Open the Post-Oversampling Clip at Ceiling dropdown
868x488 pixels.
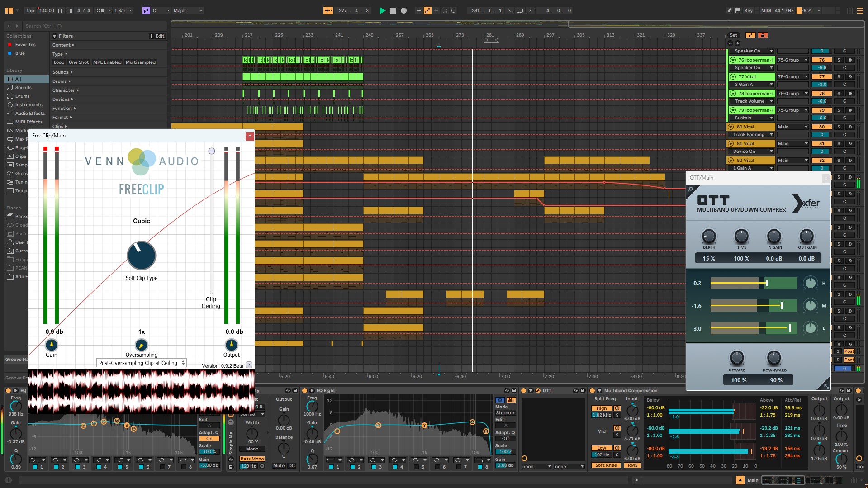(142, 363)
